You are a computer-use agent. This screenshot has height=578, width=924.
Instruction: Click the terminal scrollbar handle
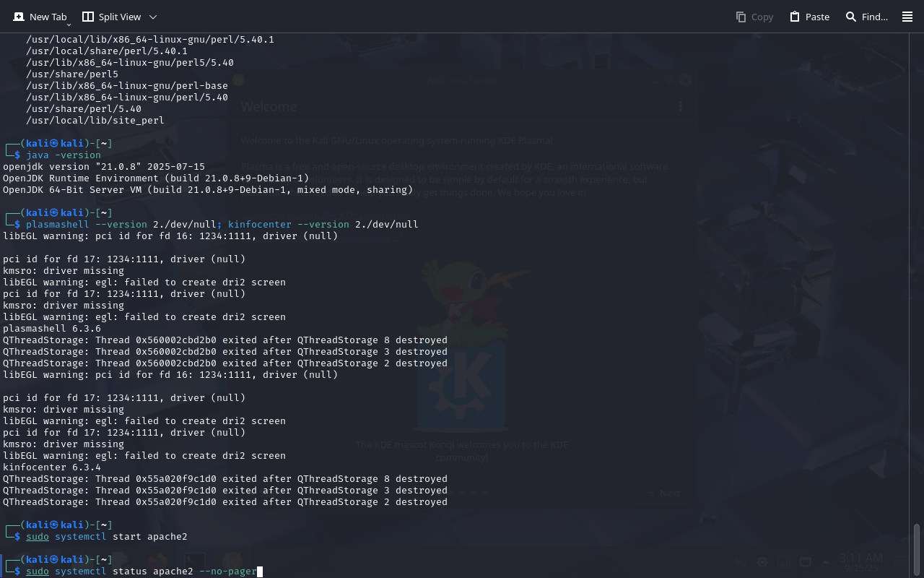point(917,549)
